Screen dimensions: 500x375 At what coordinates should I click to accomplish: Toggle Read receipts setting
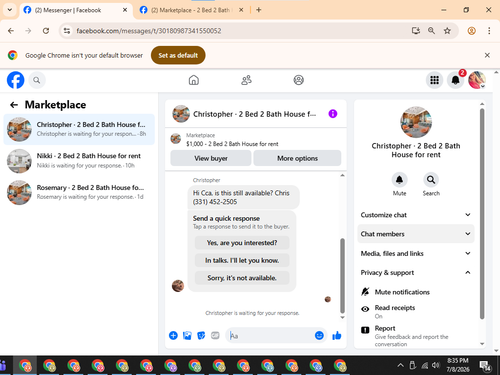[x=416, y=311]
